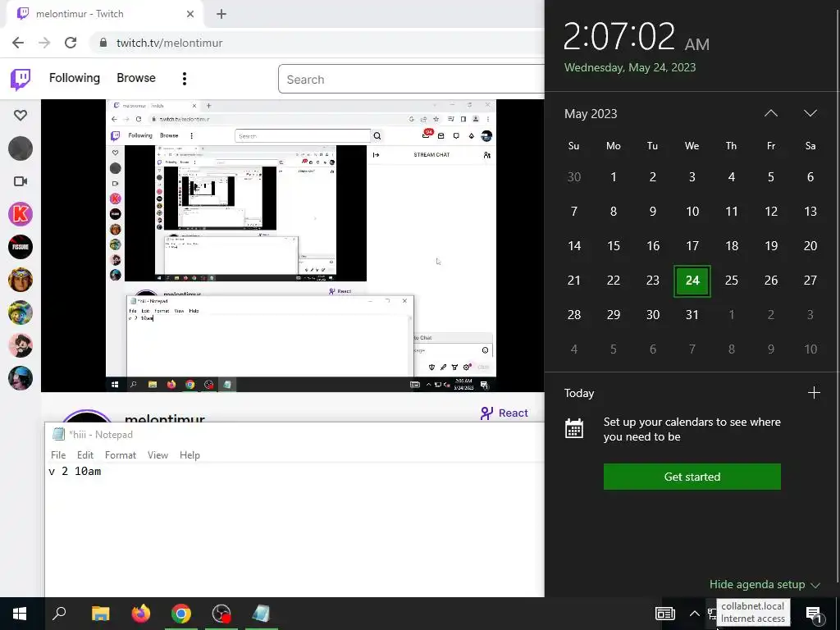Viewport: 840px width, 630px height.
Task: Open the FISSURE channel avatar
Action: coord(21,247)
